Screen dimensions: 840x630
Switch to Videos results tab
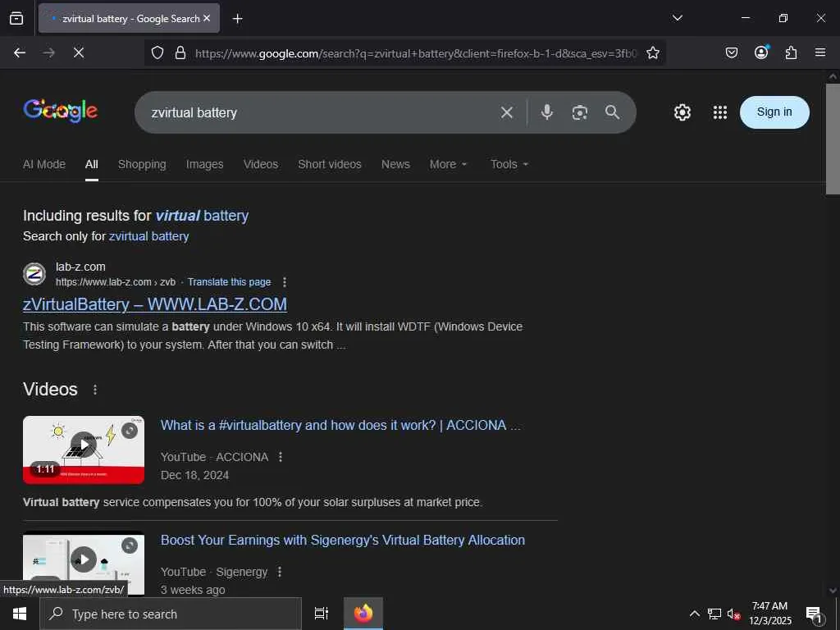pos(261,164)
